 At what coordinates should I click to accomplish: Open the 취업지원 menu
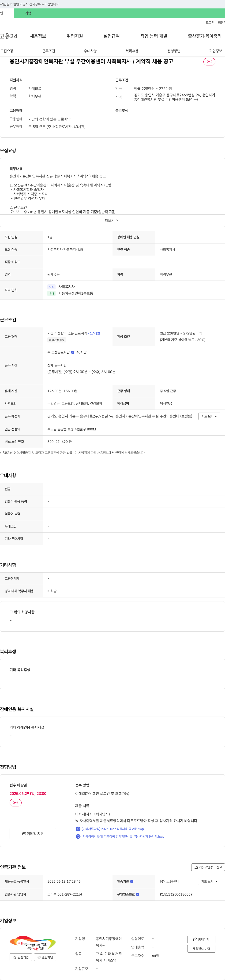[75, 36]
